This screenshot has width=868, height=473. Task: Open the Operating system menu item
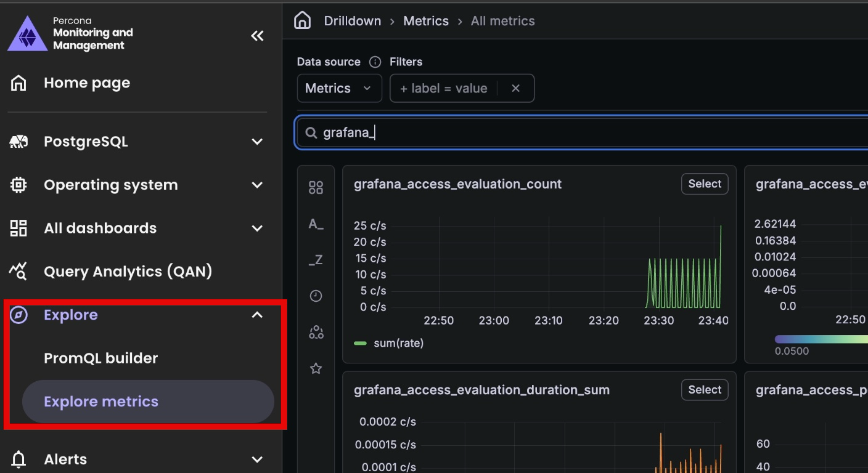click(111, 185)
